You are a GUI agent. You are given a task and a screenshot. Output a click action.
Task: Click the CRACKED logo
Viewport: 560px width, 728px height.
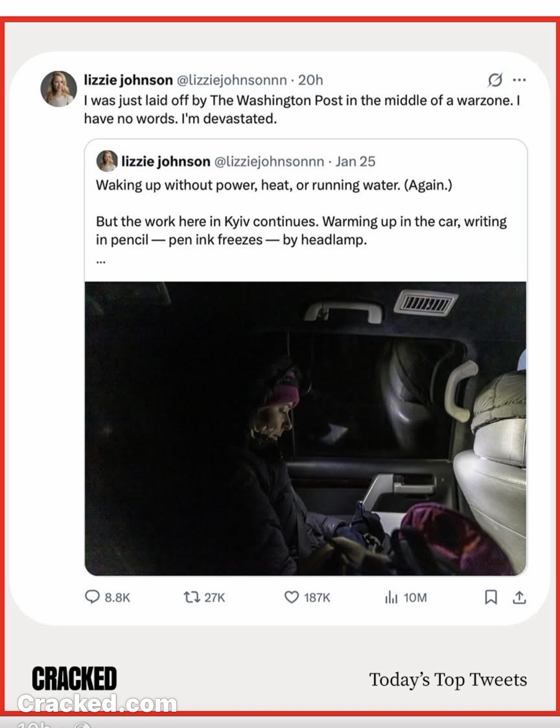click(74, 679)
